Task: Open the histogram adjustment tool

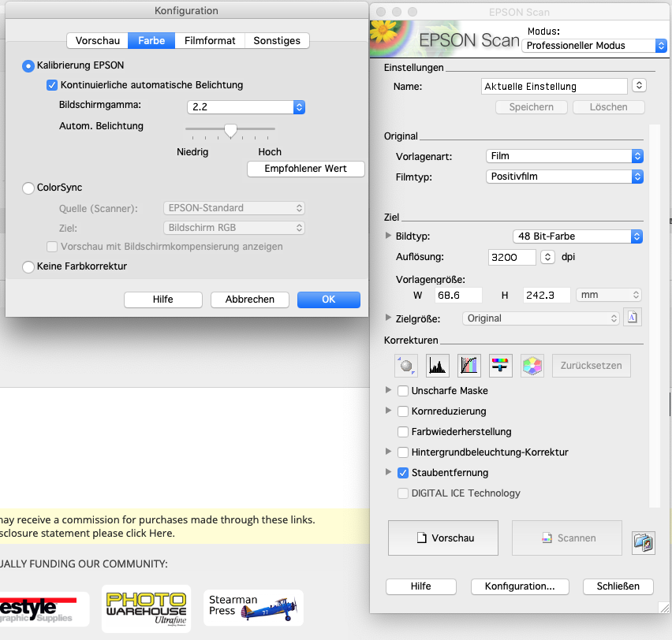Action: (438, 366)
